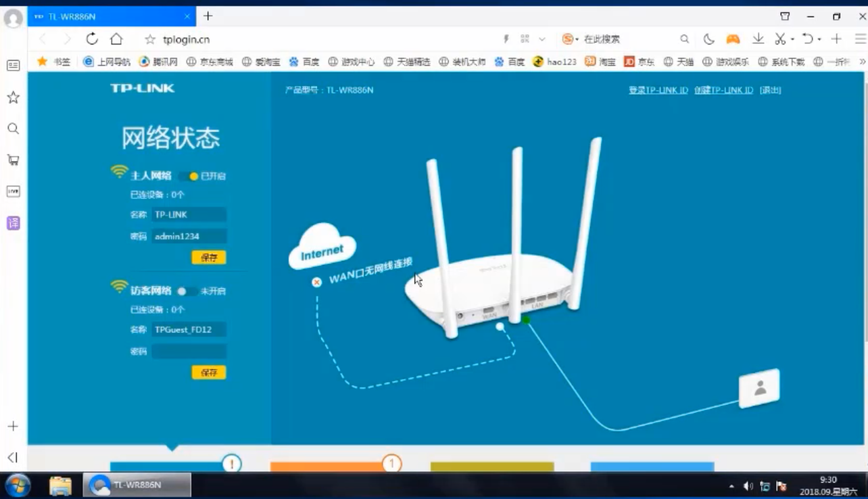Bookmark page with address bar star
This screenshot has height=499, width=868.
150,40
